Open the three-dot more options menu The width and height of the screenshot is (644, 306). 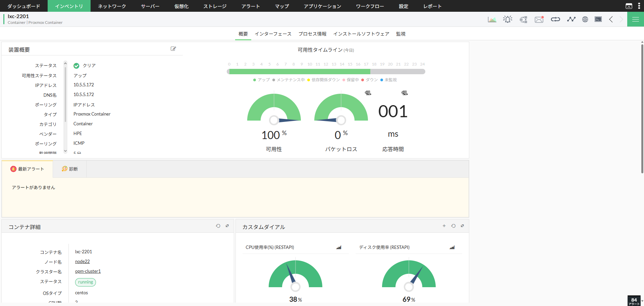tap(639, 6)
